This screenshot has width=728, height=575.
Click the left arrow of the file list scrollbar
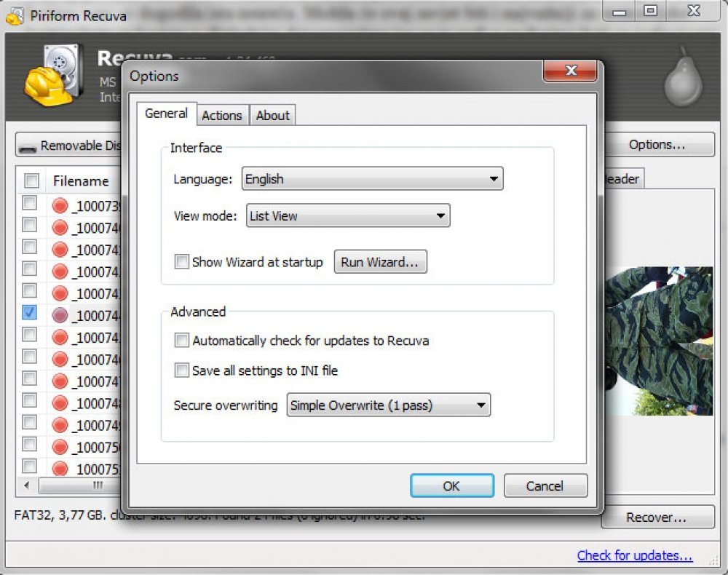point(27,485)
